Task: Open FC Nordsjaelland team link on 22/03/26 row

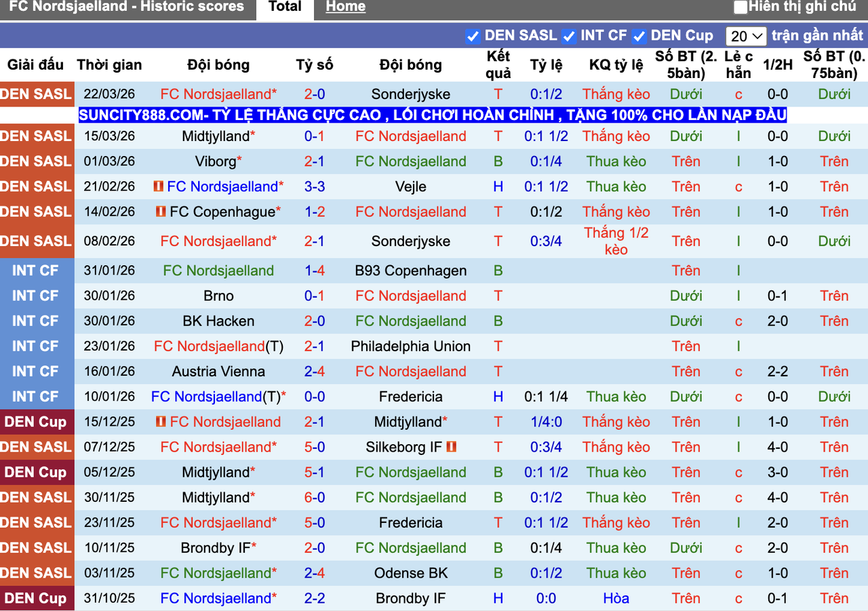Action: tap(216, 94)
